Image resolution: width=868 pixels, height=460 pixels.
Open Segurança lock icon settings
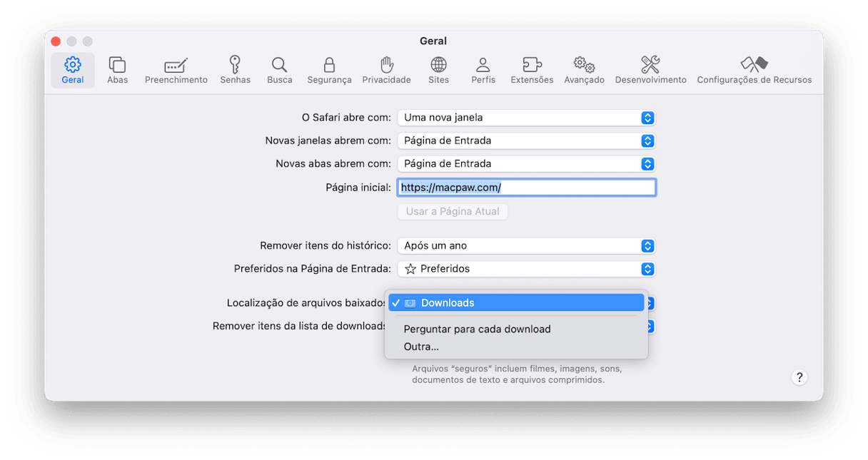(x=329, y=70)
